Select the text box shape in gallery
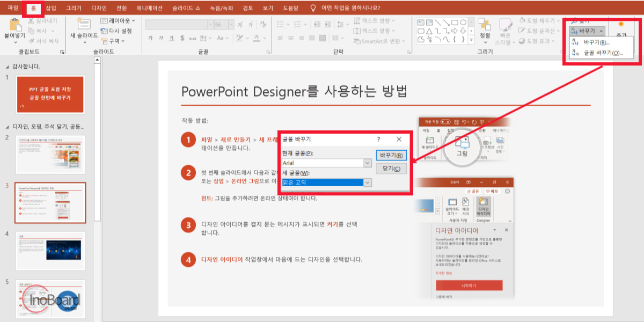The width and height of the screenshot is (644, 322). pyautogui.click(x=421, y=22)
